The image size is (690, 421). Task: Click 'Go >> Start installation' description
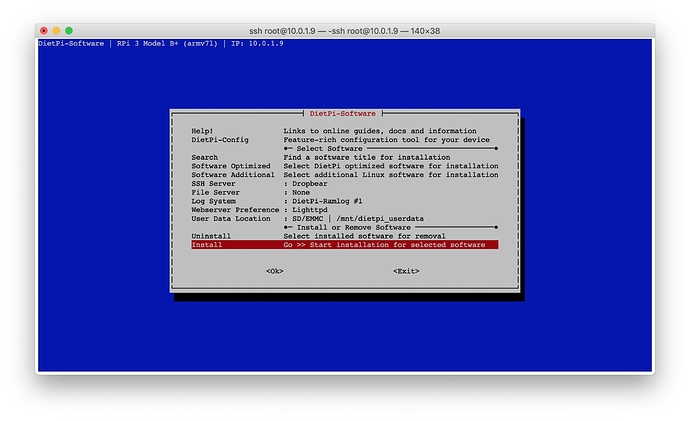click(x=384, y=245)
